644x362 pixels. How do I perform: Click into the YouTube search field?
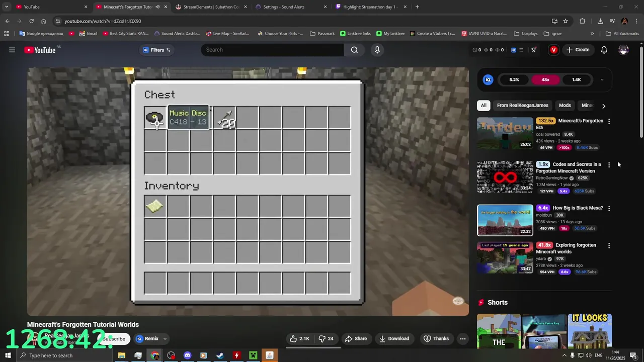click(273, 50)
